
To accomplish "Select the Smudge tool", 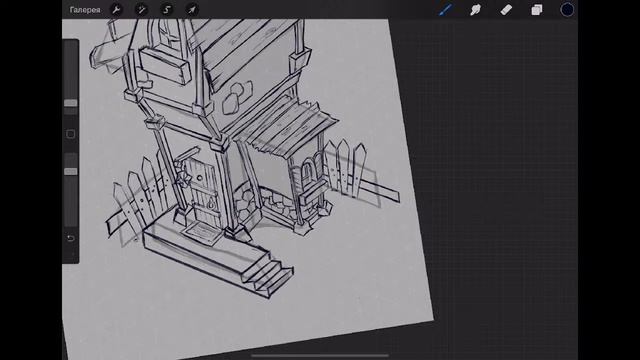I will [476, 10].
